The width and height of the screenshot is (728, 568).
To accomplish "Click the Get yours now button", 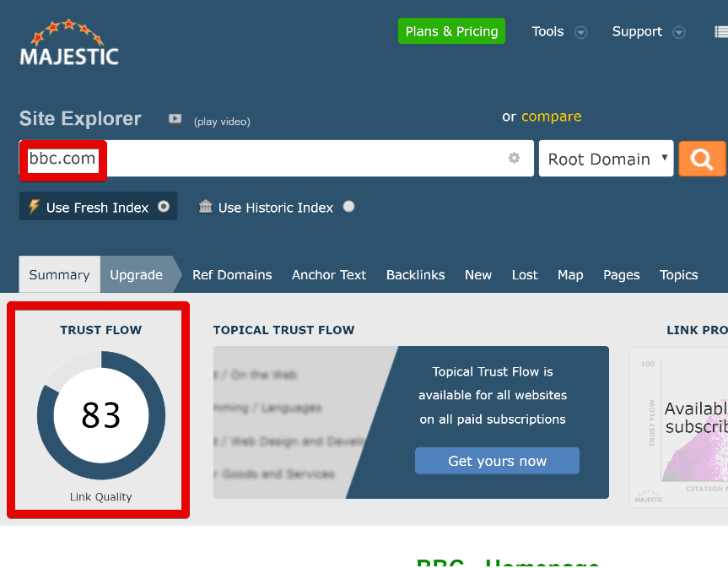I will point(497,461).
